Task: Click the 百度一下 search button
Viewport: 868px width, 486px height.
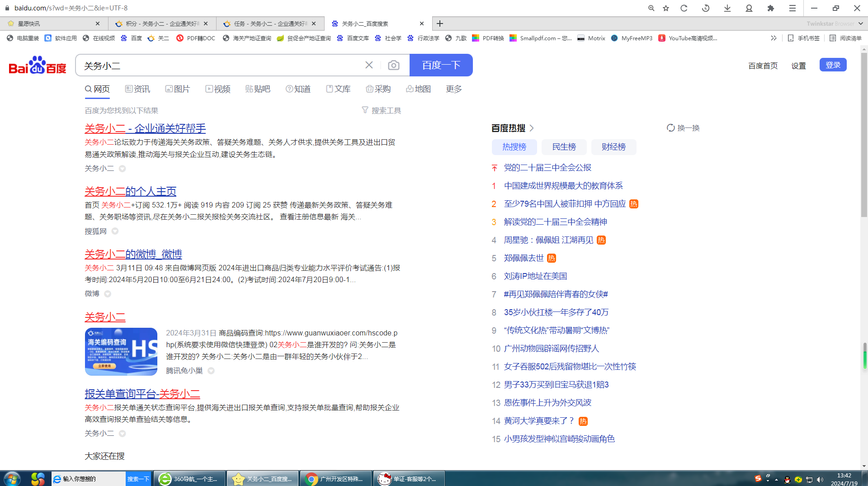Action: [441, 65]
